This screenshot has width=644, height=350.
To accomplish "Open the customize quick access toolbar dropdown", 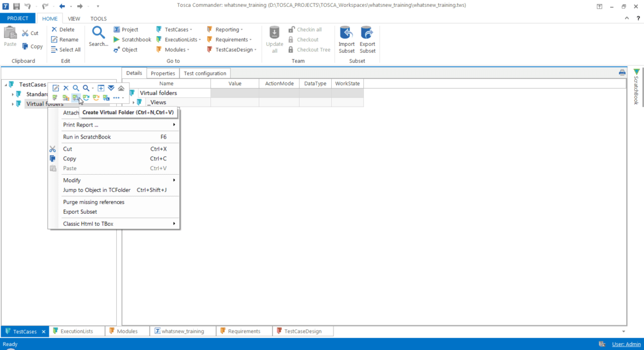I will (x=98, y=6).
